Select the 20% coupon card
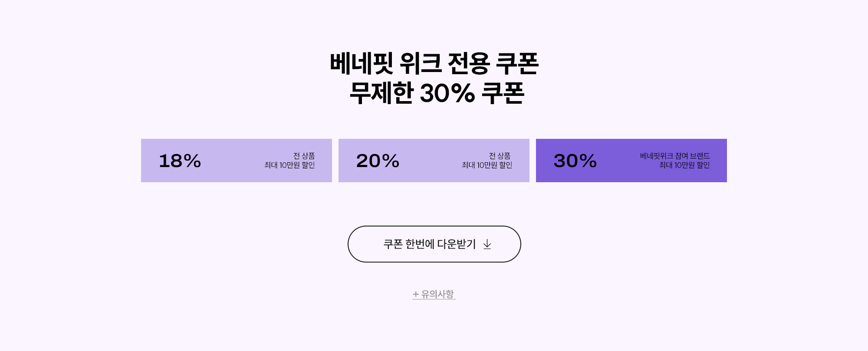The width and height of the screenshot is (868, 351). pyautogui.click(x=434, y=161)
